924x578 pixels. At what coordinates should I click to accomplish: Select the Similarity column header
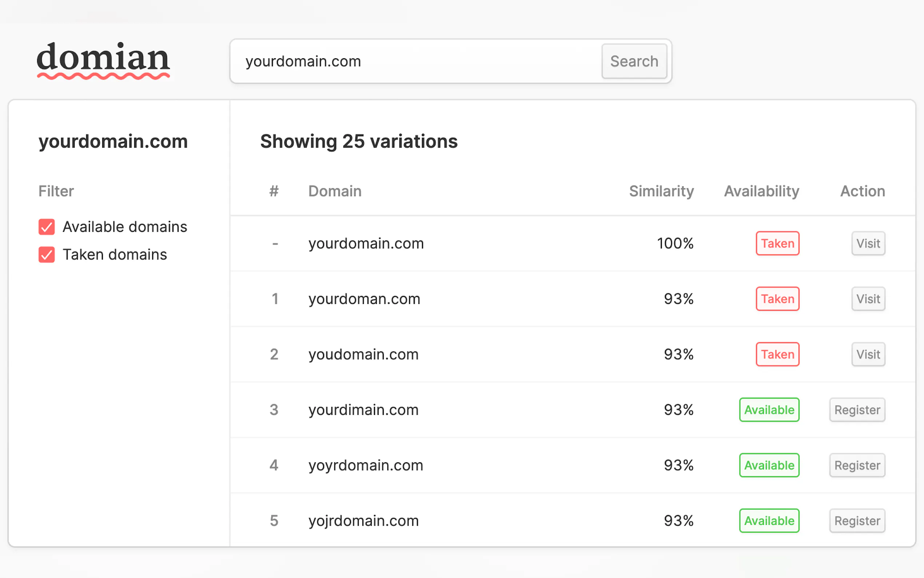pos(661,191)
